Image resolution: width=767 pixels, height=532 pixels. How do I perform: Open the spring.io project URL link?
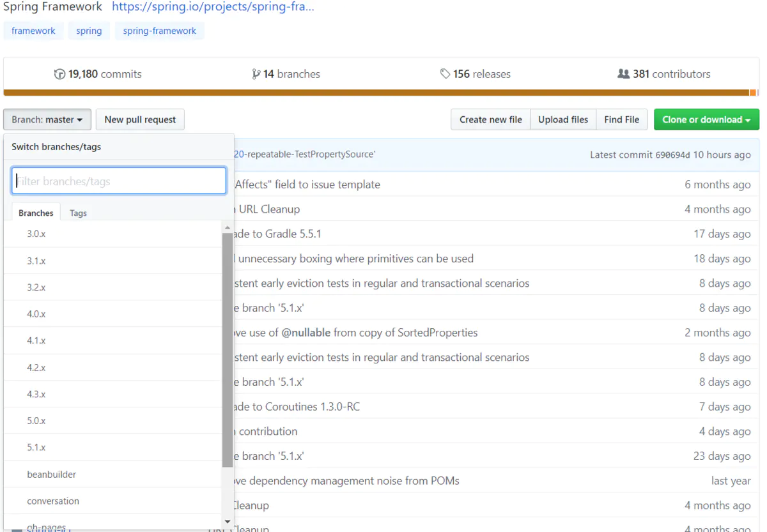coord(213,7)
